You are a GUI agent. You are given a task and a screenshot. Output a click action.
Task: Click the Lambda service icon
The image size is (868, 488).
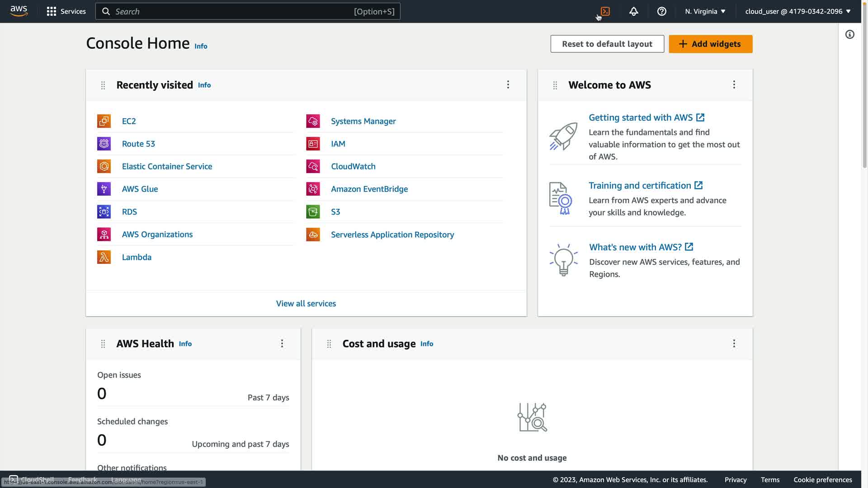tap(104, 257)
